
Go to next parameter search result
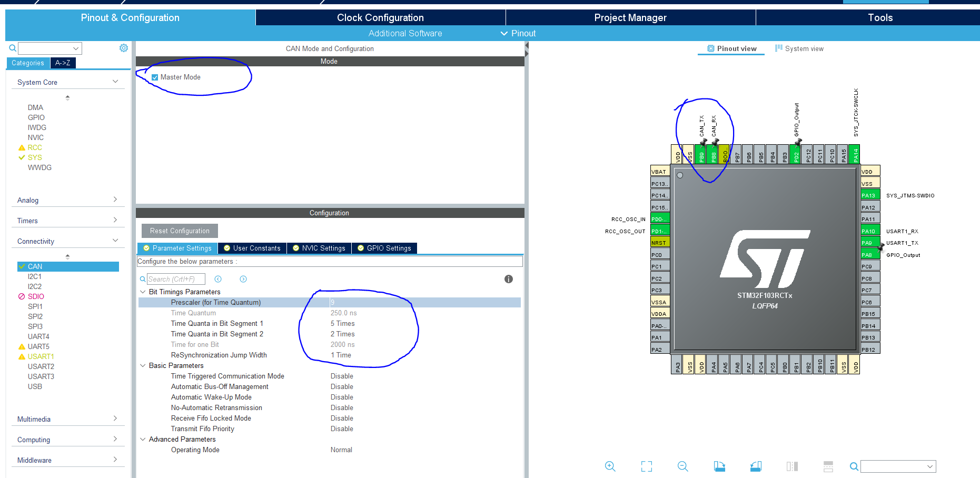point(243,279)
